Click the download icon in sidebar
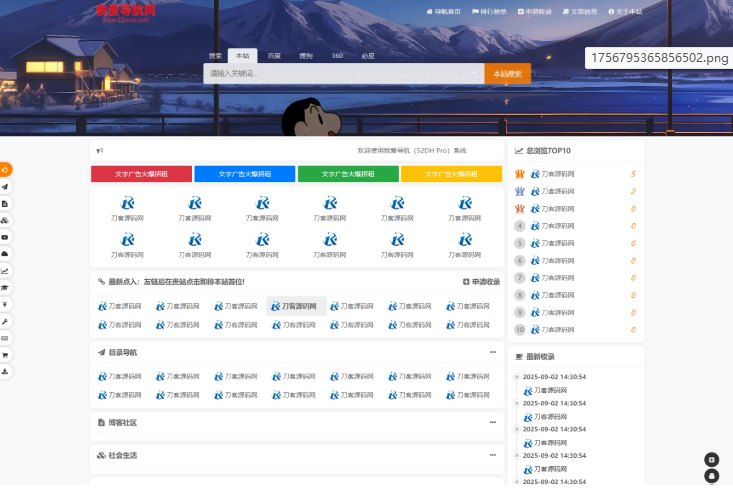The height and width of the screenshot is (504, 733). [5, 371]
